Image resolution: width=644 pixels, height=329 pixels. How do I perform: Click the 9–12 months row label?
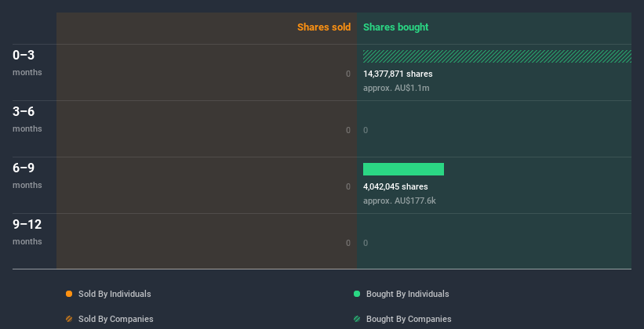27,232
